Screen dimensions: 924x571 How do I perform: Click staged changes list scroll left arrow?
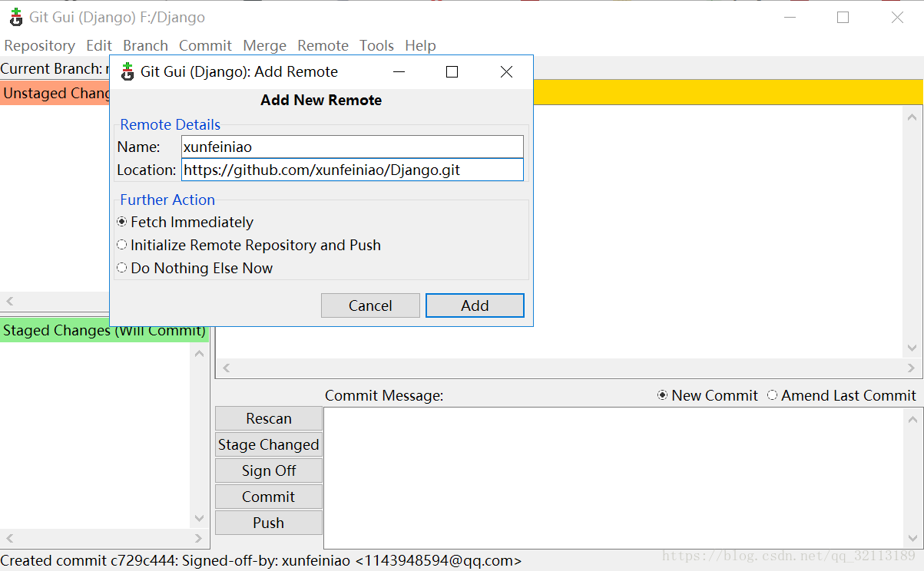[x=10, y=538]
